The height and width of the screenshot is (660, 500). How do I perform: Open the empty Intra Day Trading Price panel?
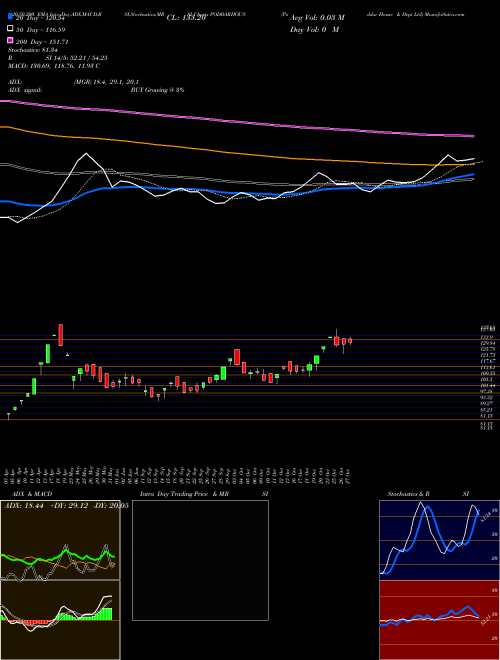point(200,560)
